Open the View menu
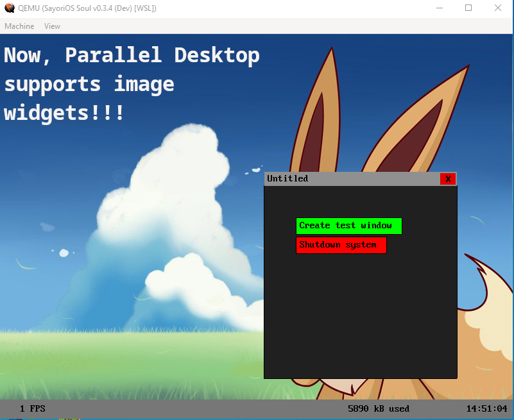The height and width of the screenshot is (420, 514). 52,26
